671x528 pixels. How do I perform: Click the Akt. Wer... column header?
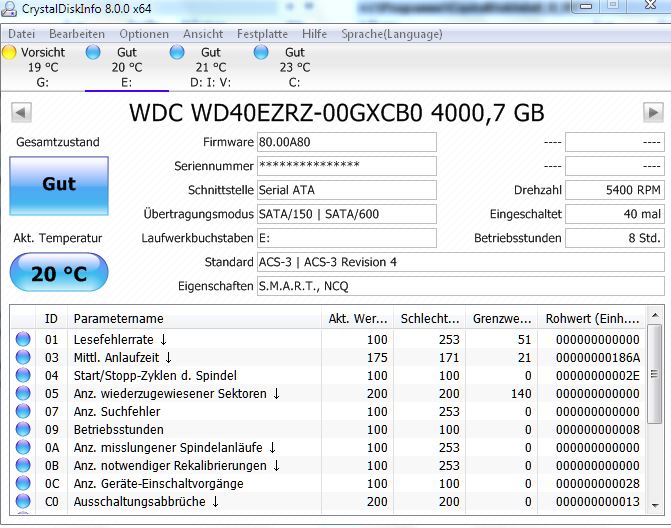357,318
